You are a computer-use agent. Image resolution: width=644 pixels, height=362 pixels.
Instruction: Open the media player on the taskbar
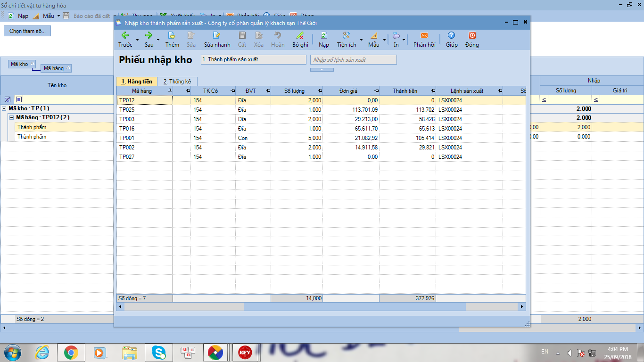100,352
